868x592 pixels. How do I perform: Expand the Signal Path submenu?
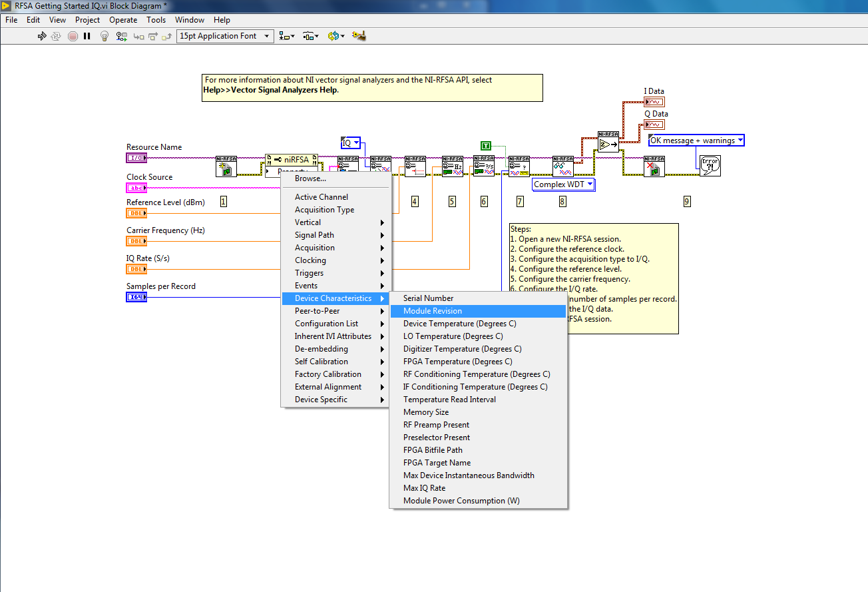tap(335, 235)
